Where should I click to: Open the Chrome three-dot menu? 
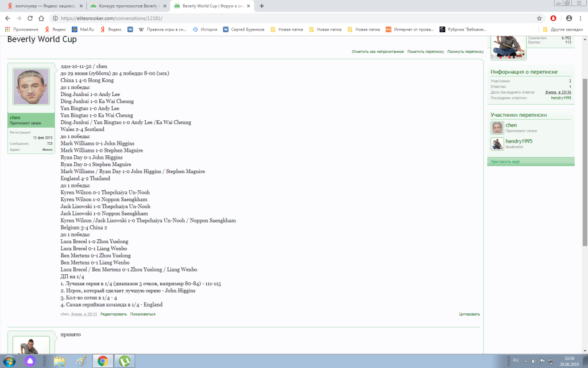click(x=580, y=18)
